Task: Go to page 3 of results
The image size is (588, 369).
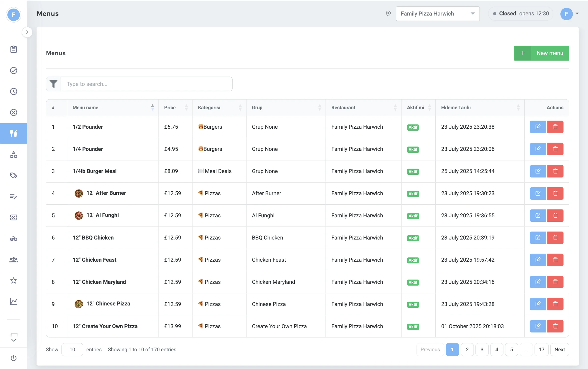Action: click(x=482, y=350)
